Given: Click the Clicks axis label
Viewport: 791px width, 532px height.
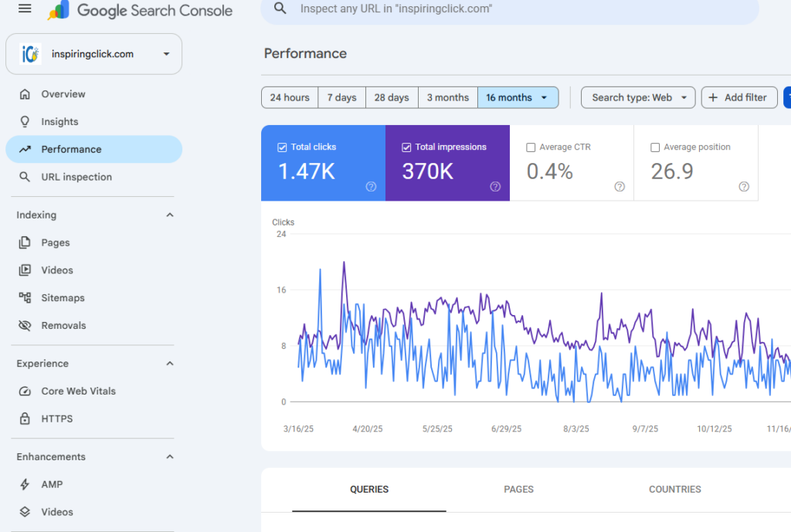Looking at the screenshot, I should 283,222.
